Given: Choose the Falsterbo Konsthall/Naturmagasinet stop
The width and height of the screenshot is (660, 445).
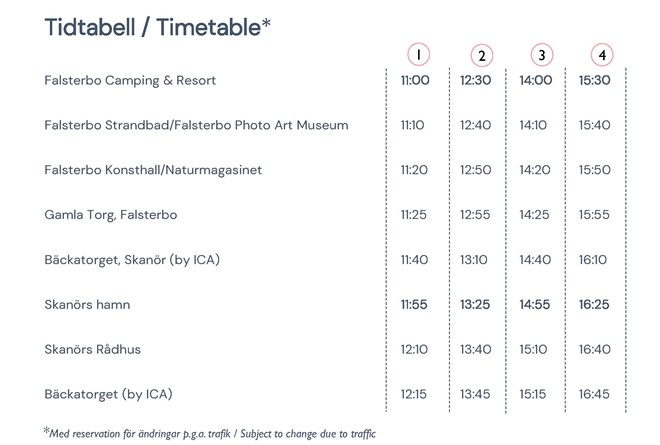Looking at the screenshot, I should click(x=153, y=170).
